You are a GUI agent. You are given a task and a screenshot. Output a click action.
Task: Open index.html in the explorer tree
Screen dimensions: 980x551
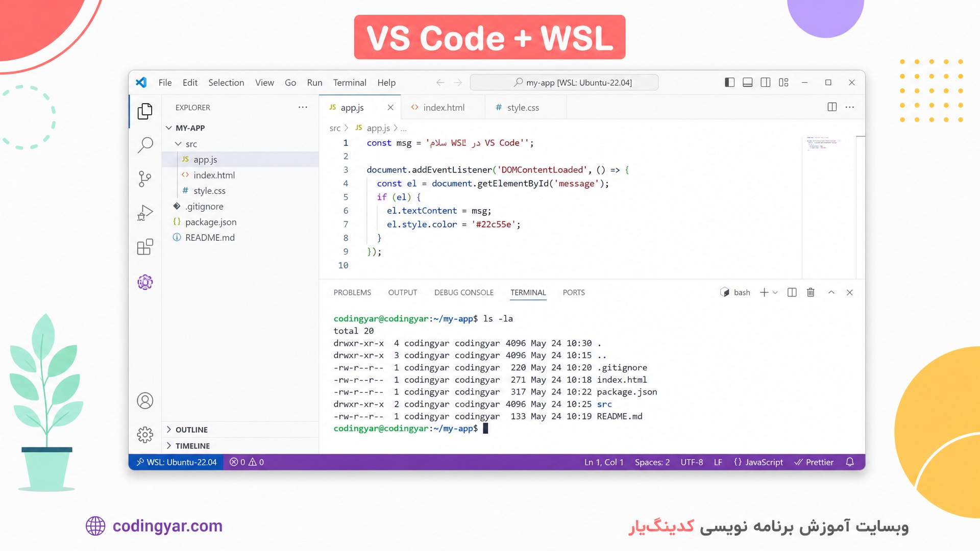240,175
